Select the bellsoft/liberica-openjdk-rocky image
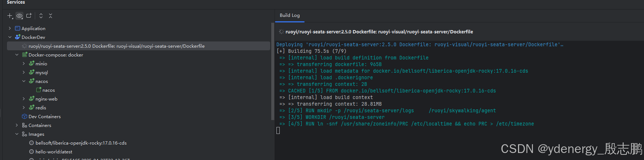Screen dimensions: 644x160 (81, 143)
